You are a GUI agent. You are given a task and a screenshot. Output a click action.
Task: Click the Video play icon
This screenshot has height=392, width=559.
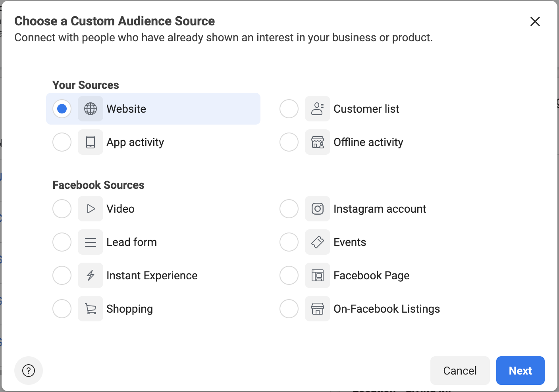click(91, 209)
